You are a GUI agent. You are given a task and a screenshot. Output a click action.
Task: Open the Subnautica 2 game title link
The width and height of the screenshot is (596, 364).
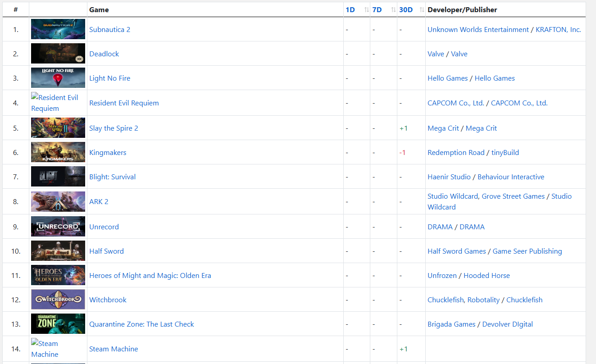click(109, 30)
